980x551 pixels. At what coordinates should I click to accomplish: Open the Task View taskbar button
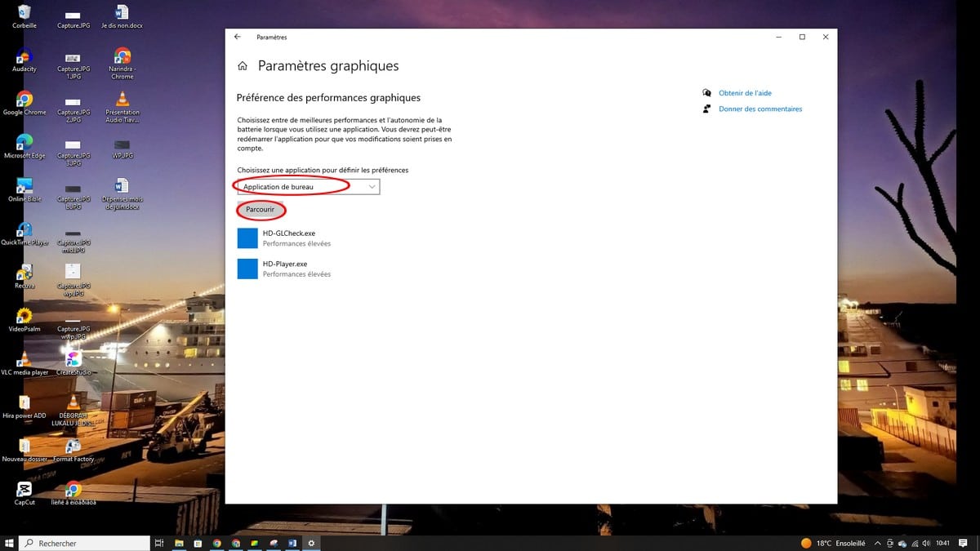160,543
